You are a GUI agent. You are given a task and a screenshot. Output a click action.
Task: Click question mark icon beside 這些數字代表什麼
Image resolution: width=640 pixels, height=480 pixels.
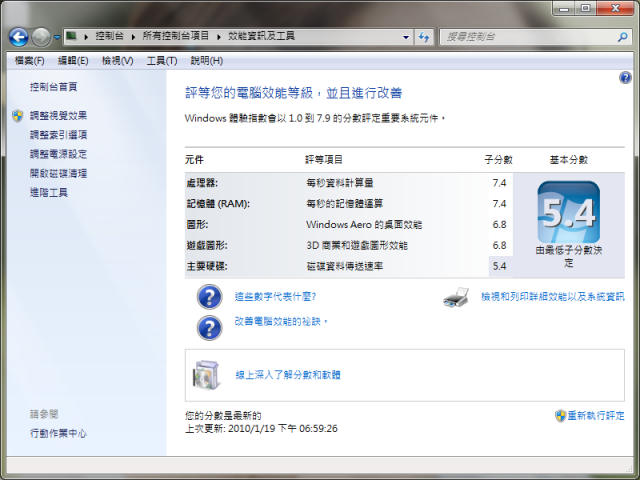[209, 297]
